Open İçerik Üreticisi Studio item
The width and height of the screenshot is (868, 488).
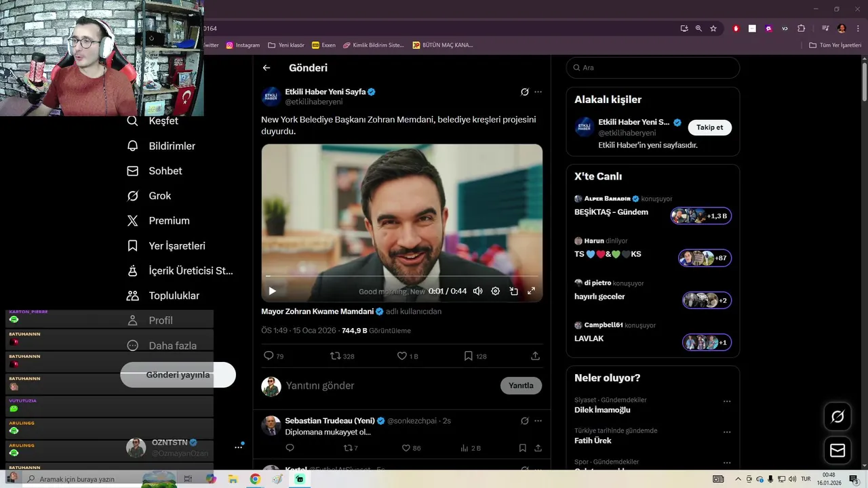pos(180,270)
